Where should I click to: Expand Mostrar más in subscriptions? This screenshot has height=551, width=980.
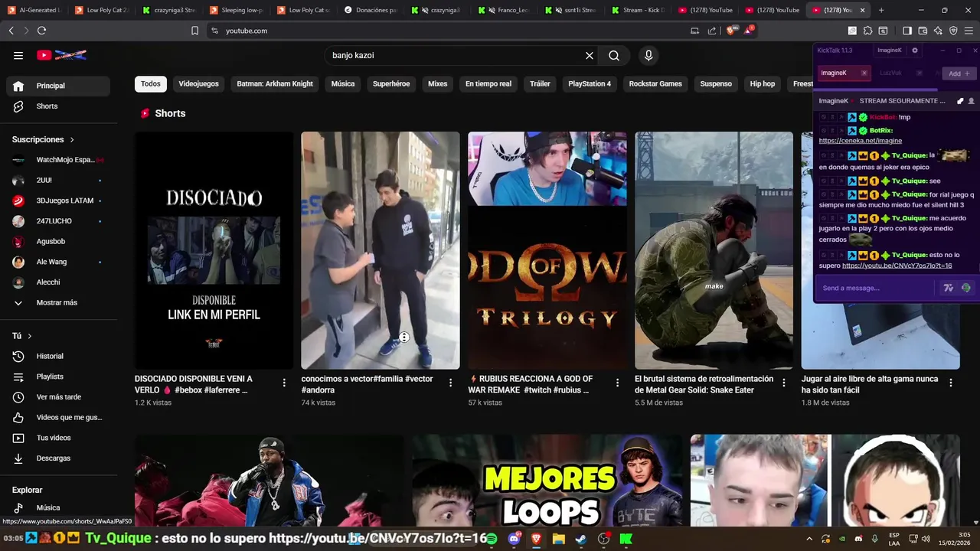55,302
